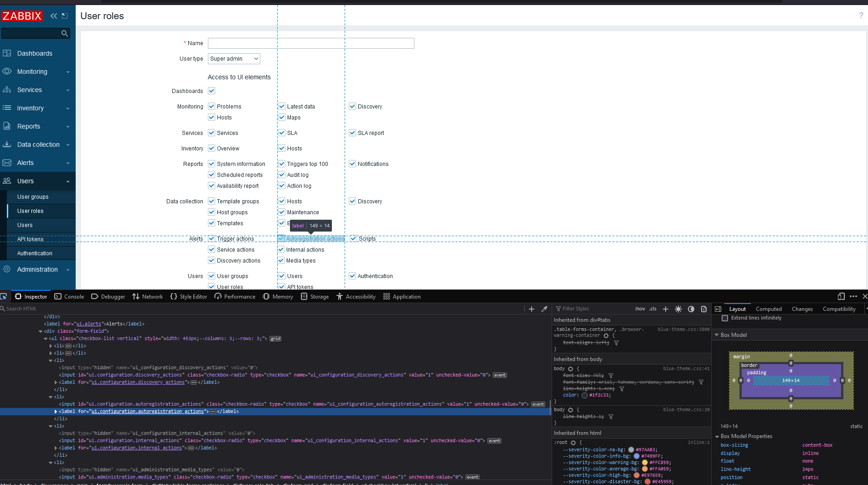
Task: Create new node with plus icon
Action: point(532,309)
